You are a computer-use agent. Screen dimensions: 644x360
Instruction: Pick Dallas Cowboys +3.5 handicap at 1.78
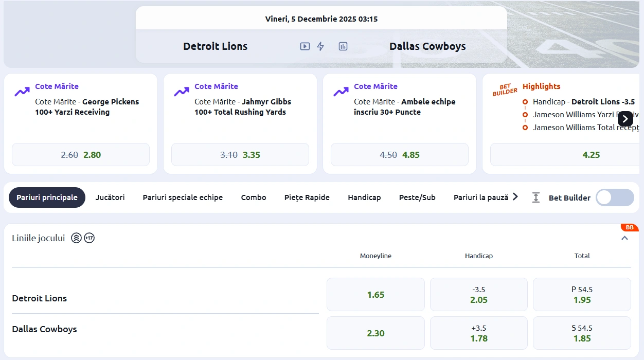tap(478, 333)
